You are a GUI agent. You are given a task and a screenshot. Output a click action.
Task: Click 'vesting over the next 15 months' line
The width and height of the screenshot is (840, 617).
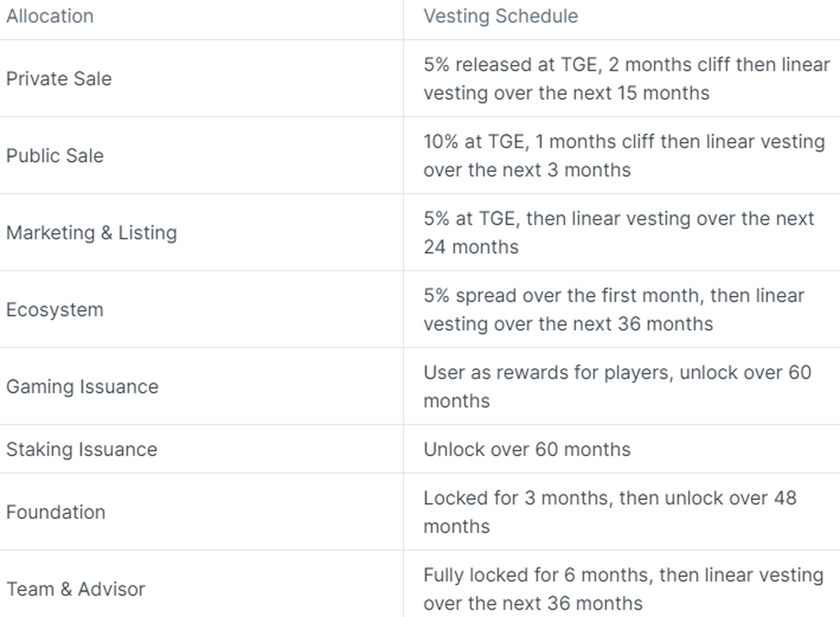(x=566, y=93)
